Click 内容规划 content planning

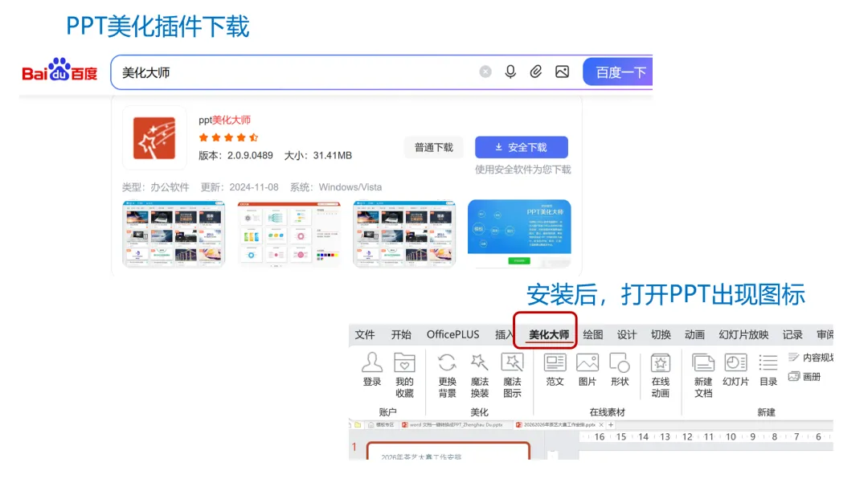pyautogui.click(x=812, y=358)
